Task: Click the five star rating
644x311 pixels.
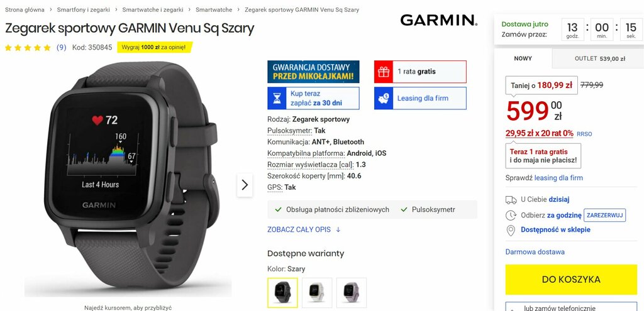Action: coord(28,48)
